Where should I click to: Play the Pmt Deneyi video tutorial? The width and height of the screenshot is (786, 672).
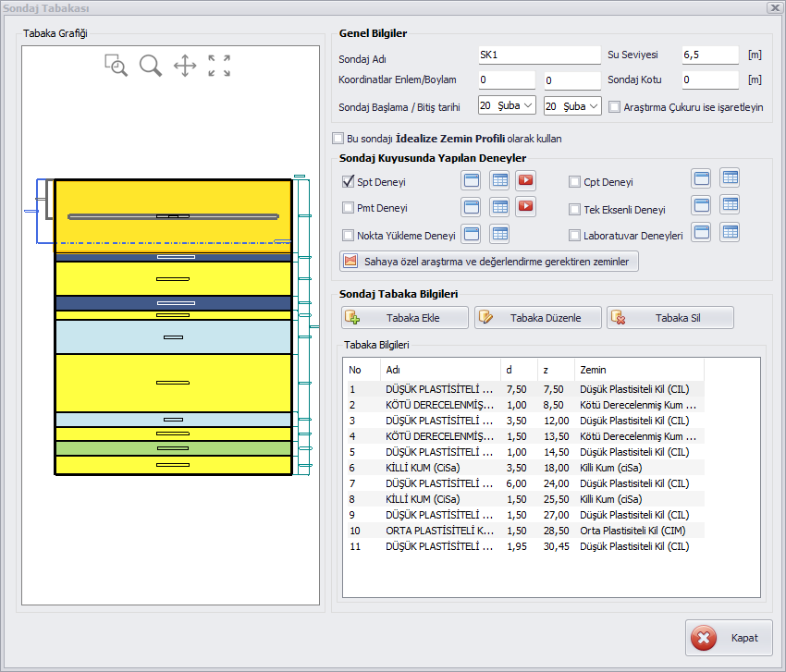(x=525, y=206)
